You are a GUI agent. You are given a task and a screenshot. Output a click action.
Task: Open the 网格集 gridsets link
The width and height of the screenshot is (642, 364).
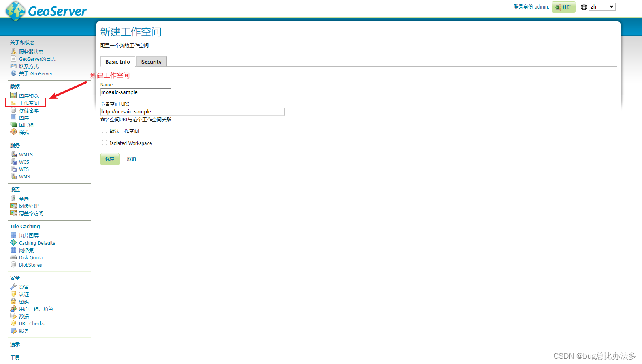tap(26, 250)
